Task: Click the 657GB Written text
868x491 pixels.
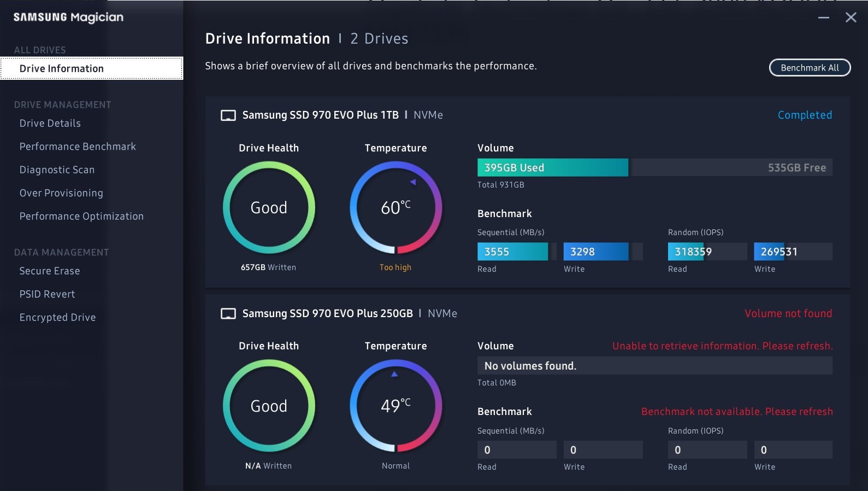Action: pyautogui.click(x=268, y=267)
